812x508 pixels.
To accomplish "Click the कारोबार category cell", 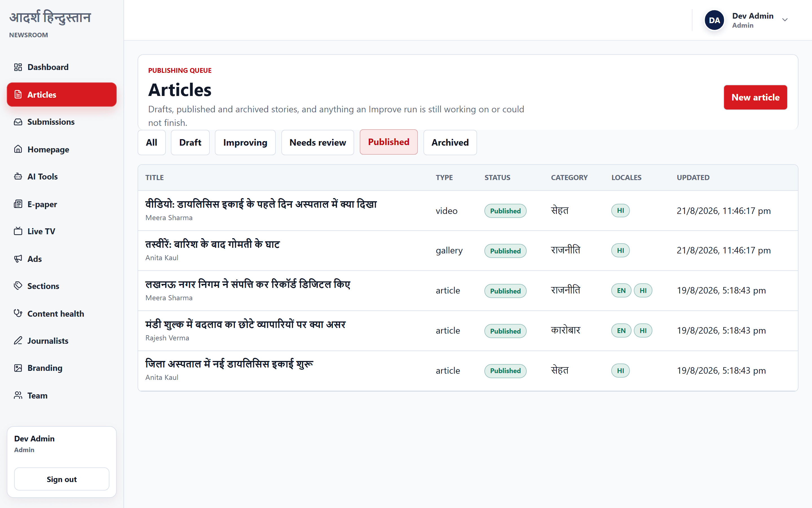I will (x=565, y=330).
